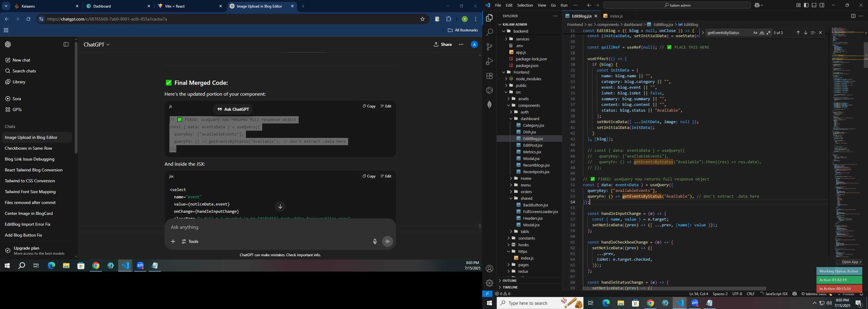
Task: Open Tools in ChatGPT composer
Action: (x=190, y=241)
